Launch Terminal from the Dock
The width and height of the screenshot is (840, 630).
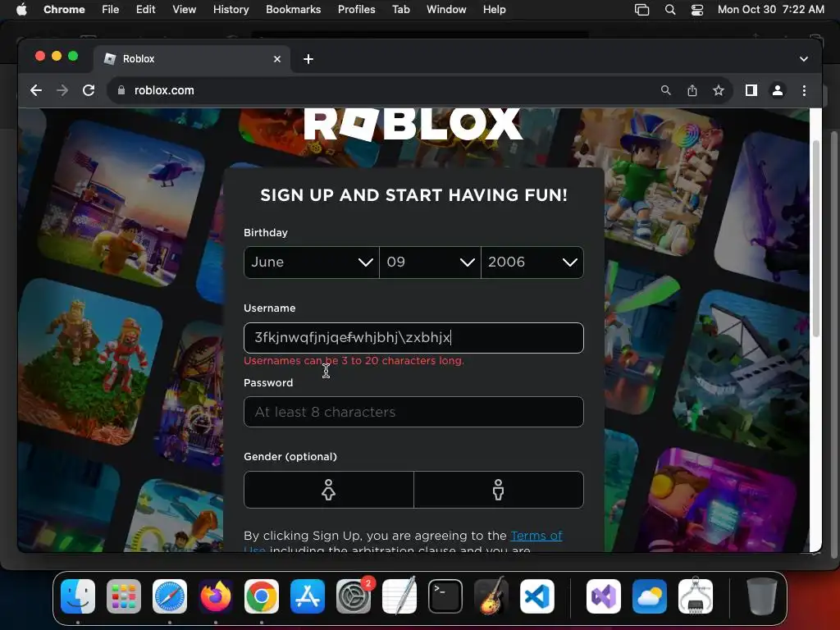[x=445, y=596]
